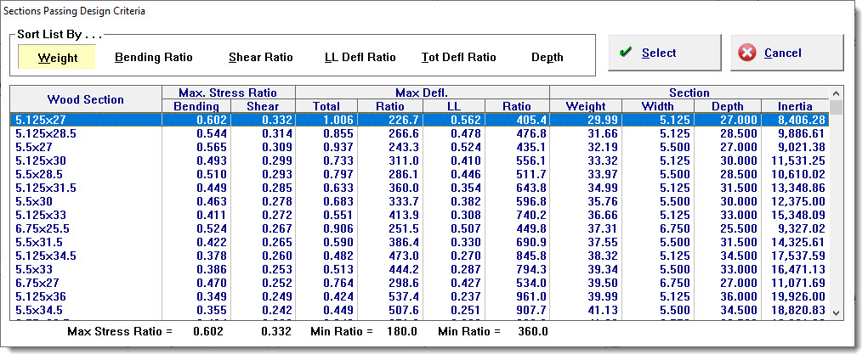This screenshot has height=360, width=868.
Task: Sort list by Weight
Action: pos(58,58)
